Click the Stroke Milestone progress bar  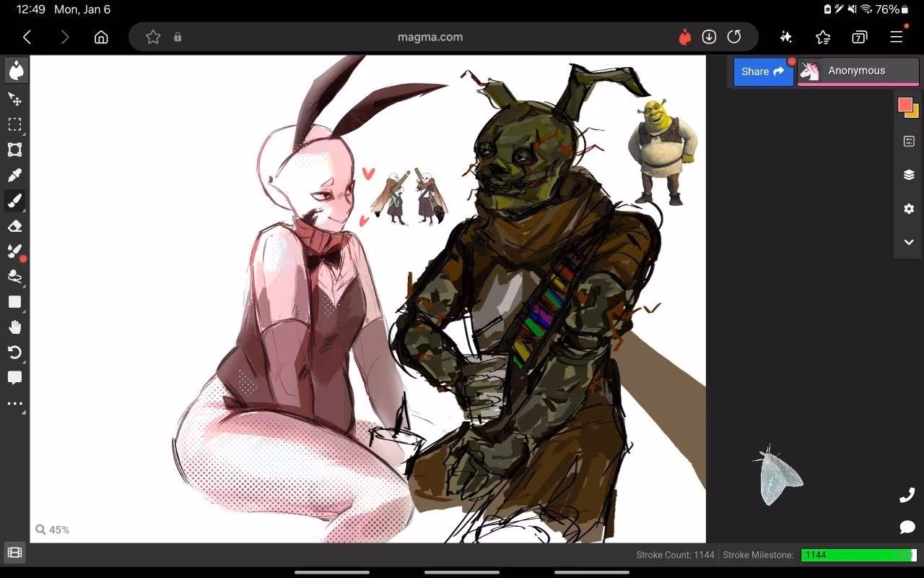click(x=859, y=555)
